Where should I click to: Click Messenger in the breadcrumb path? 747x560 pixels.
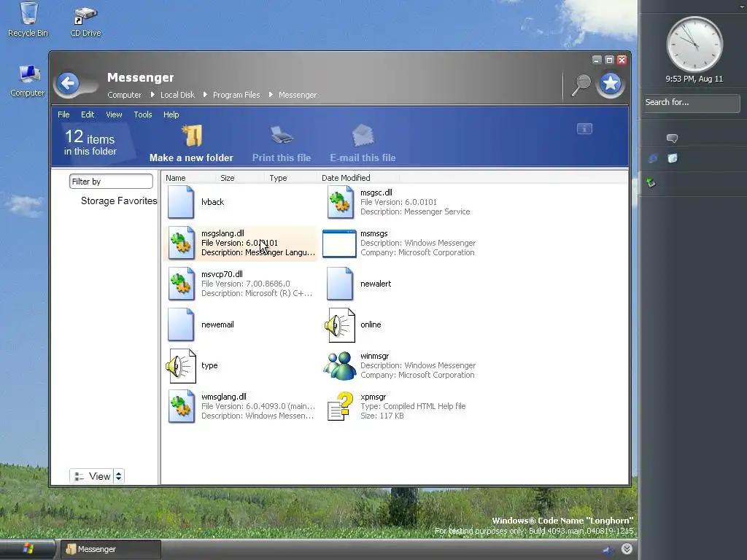(x=298, y=95)
